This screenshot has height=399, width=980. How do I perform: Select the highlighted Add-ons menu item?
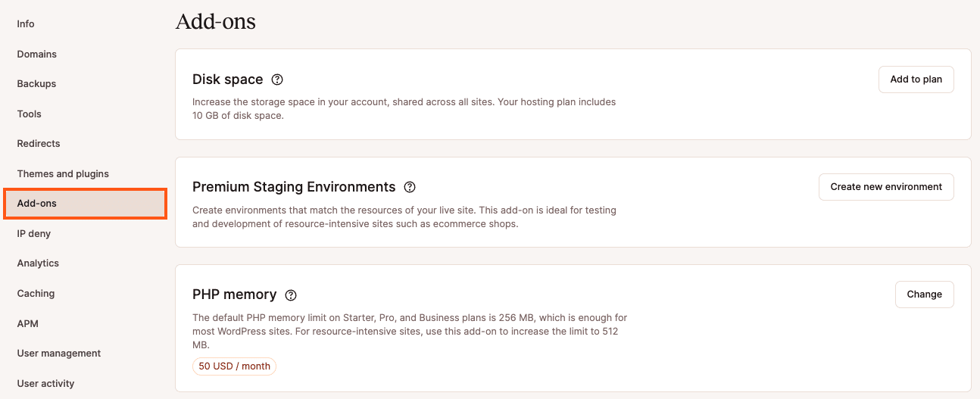(x=85, y=204)
